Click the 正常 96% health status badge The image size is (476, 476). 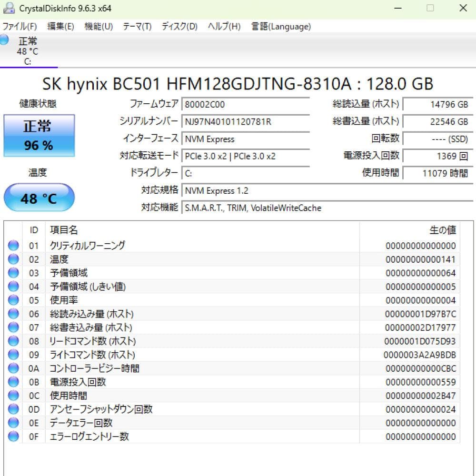[39, 136]
